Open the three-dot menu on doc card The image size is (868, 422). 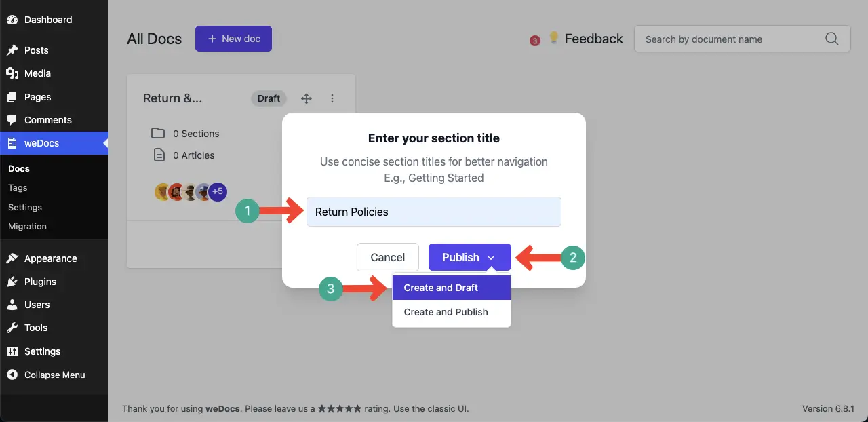click(332, 99)
